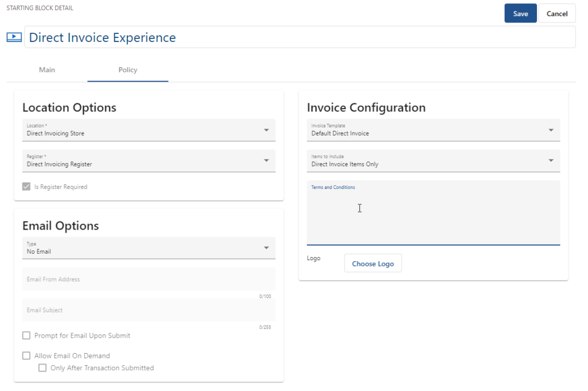
Task: Enable Prompt for Email Upon Submit
Action: [26, 335]
